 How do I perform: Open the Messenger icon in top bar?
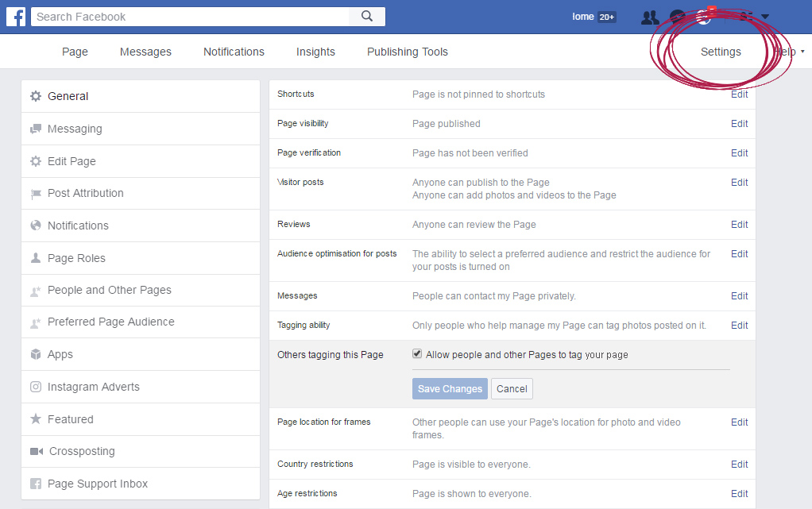coord(678,17)
